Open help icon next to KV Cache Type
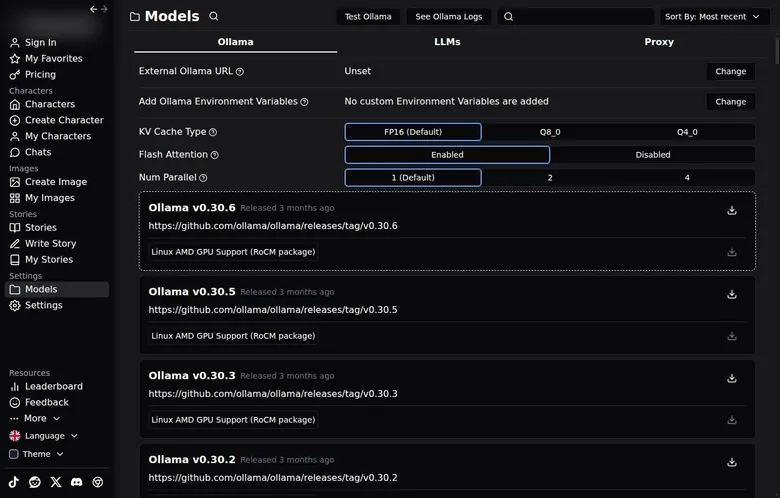Viewport: 780px width, 498px height. [213, 132]
